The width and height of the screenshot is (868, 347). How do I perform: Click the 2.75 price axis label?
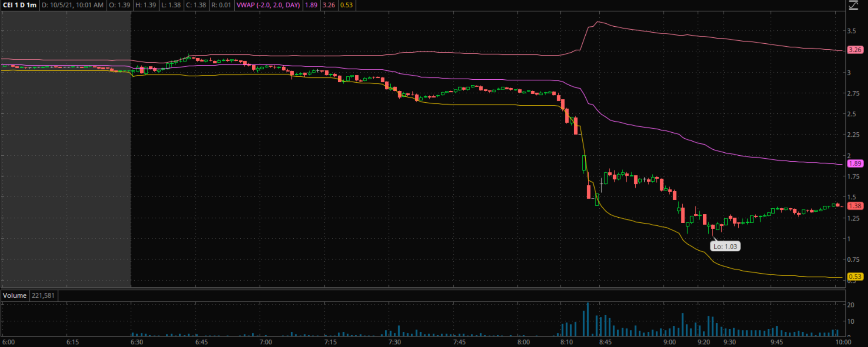coord(853,93)
